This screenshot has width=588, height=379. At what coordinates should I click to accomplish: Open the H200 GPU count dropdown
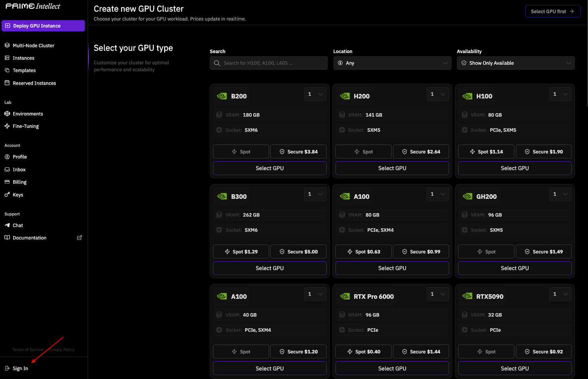click(x=438, y=94)
